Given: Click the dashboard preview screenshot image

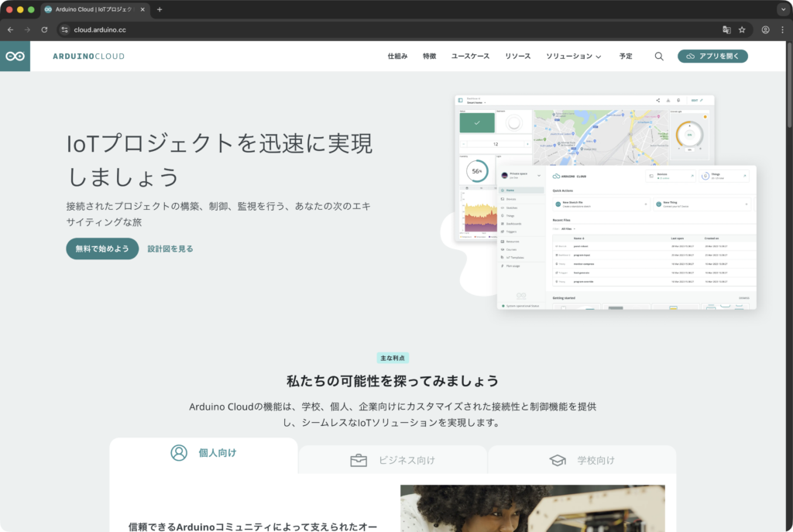Looking at the screenshot, I should (604, 201).
